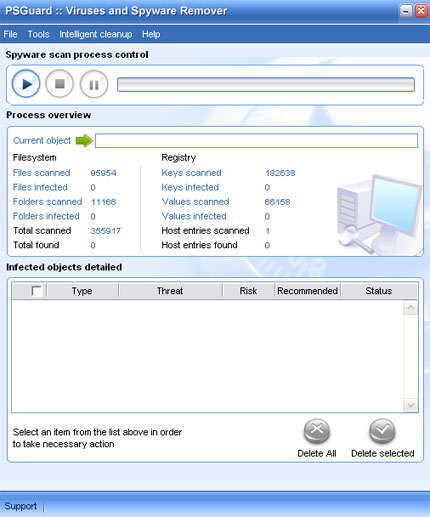Viewport: 430px width, 517px height.
Task: Click the green Current object arrow icon
Action: [84, 141]
